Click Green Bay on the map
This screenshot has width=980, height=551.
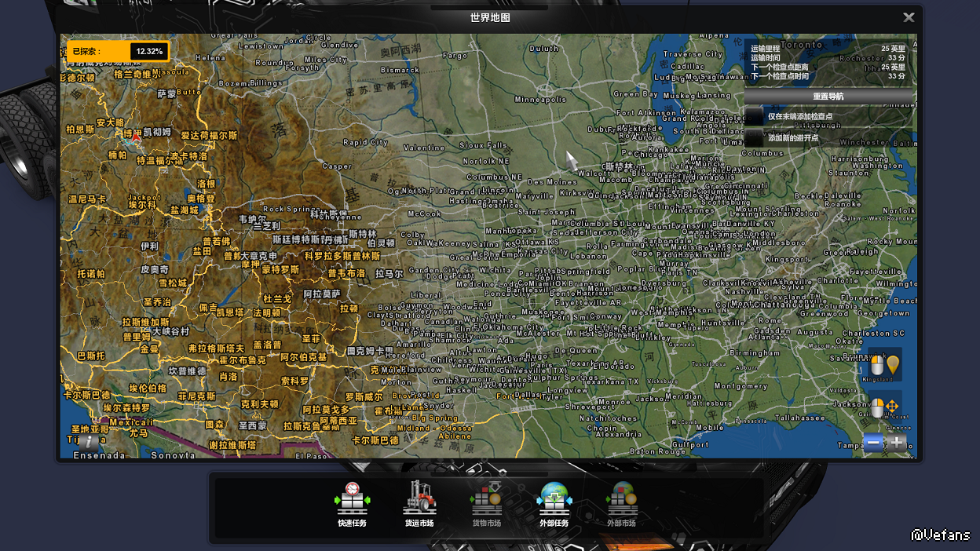[x=636, y=94]
